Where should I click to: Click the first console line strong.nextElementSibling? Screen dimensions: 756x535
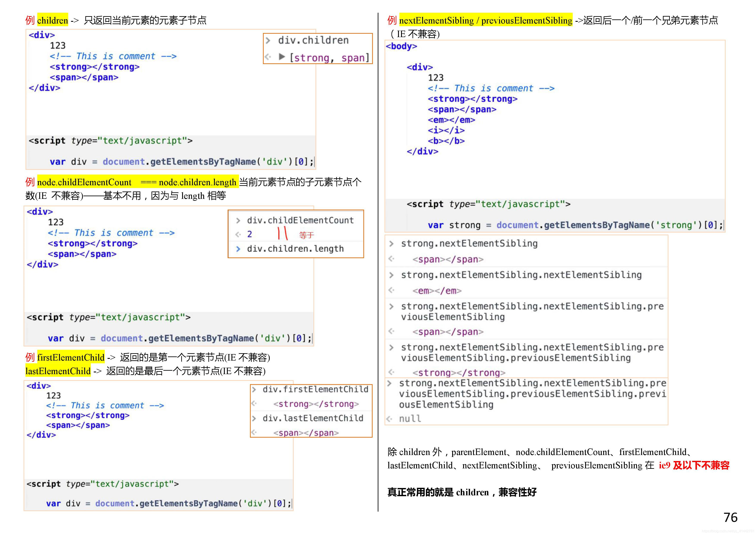tap(469, 243)
